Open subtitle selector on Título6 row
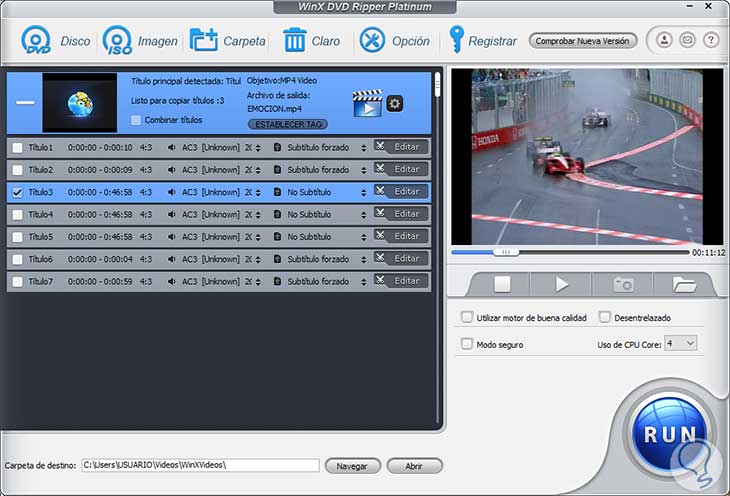 pos(364,260)
